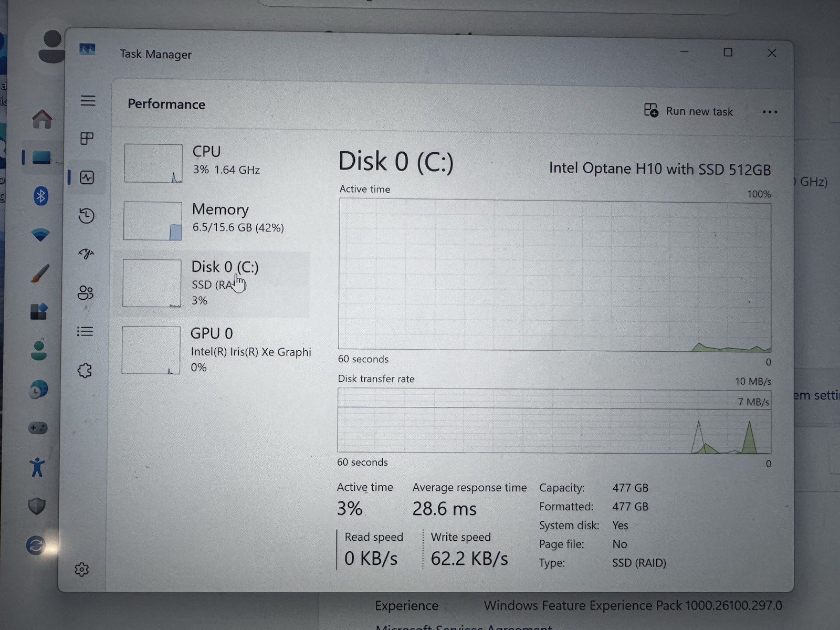
Task: Open the App history page icon
Action: 87,215
